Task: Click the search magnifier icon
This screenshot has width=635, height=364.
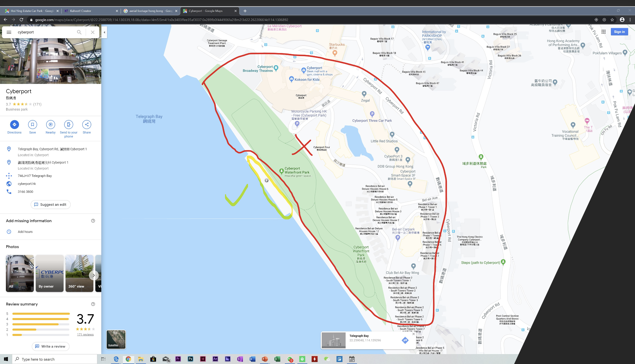Action: (79, 32)
